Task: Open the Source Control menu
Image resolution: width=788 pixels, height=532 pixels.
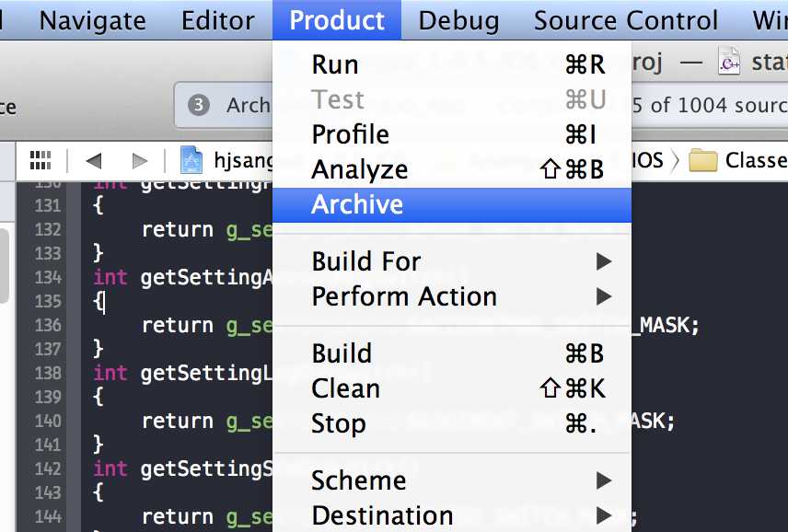Action: coord(626,20)
